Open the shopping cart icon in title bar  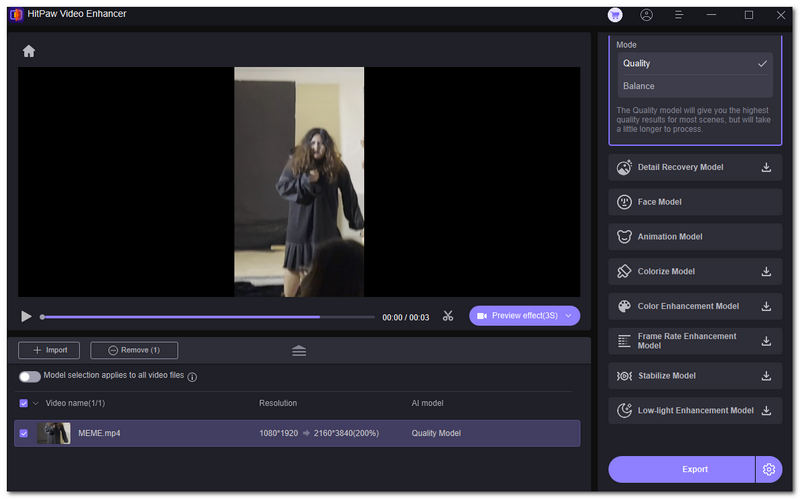tap(614, 15)
